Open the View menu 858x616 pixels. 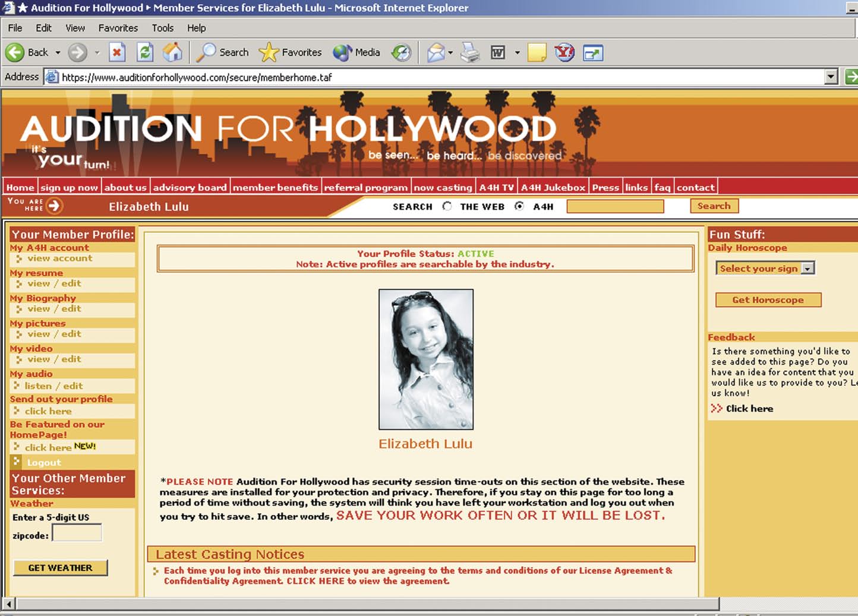coord(75,28)
